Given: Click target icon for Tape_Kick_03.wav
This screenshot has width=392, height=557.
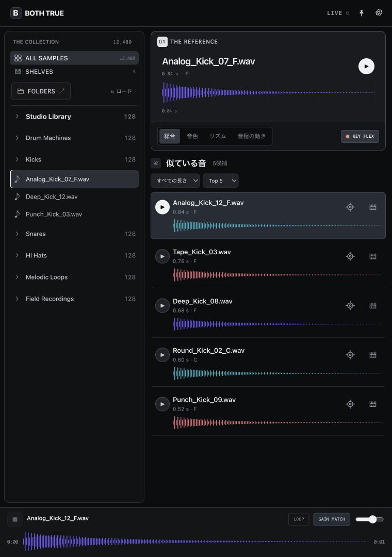Looking at the screenshot, I should [x=350, y=256].
